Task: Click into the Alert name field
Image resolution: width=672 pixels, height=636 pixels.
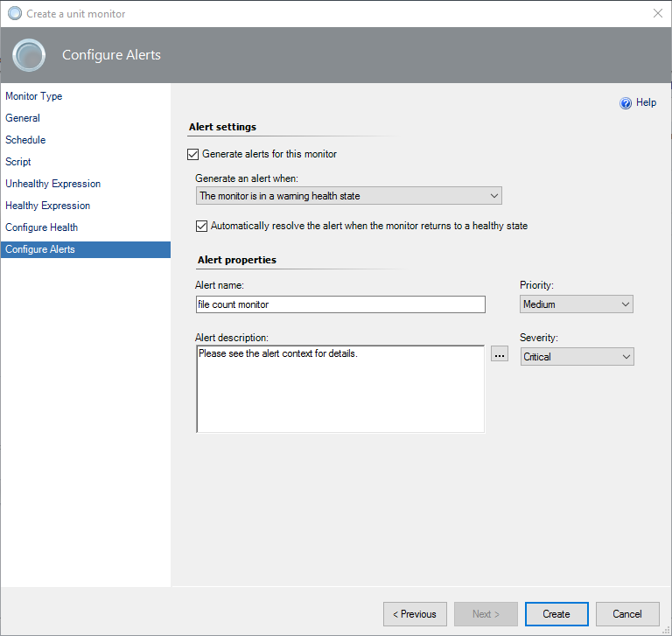Action: 340,304
